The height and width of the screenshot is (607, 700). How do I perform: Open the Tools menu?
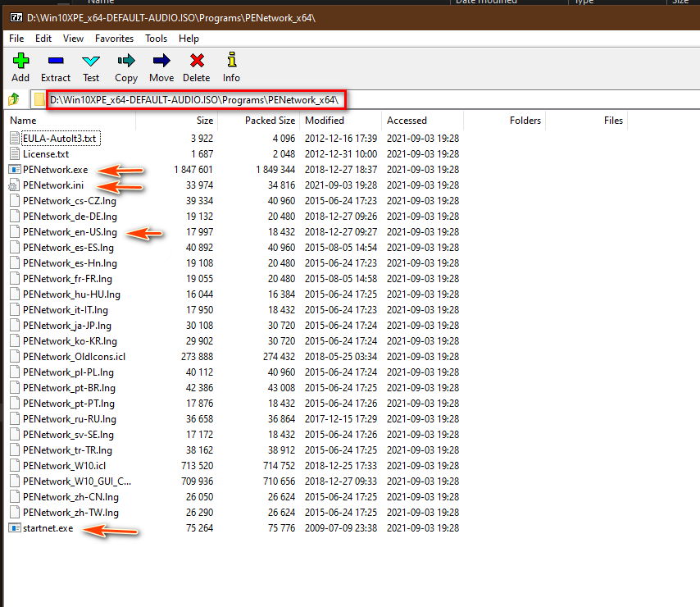157,39
